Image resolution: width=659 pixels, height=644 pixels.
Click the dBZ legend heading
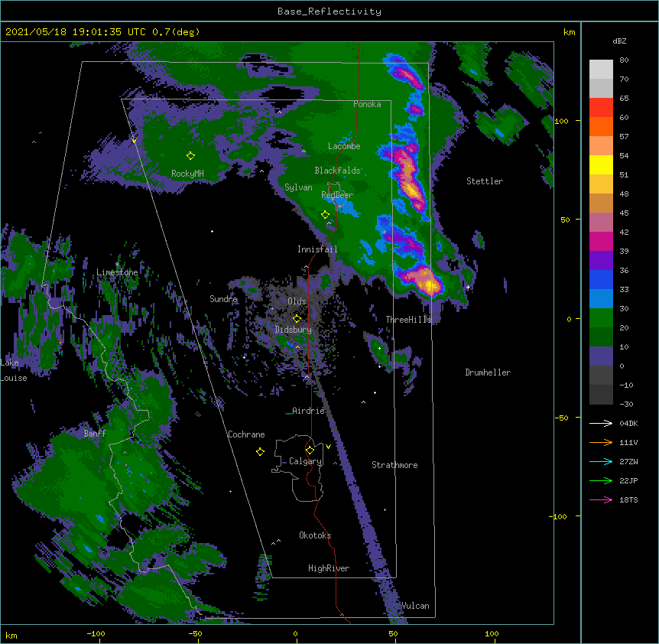[x=619, y=41]
